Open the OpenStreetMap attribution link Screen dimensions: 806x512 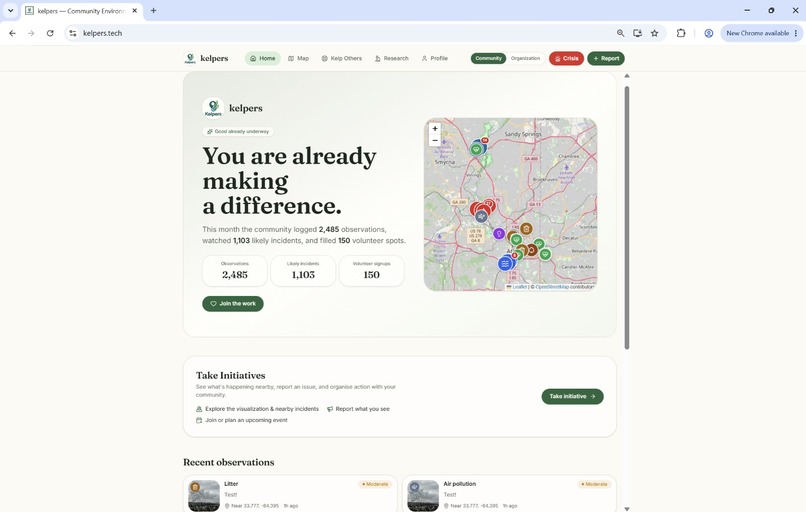tap(552, 287)
